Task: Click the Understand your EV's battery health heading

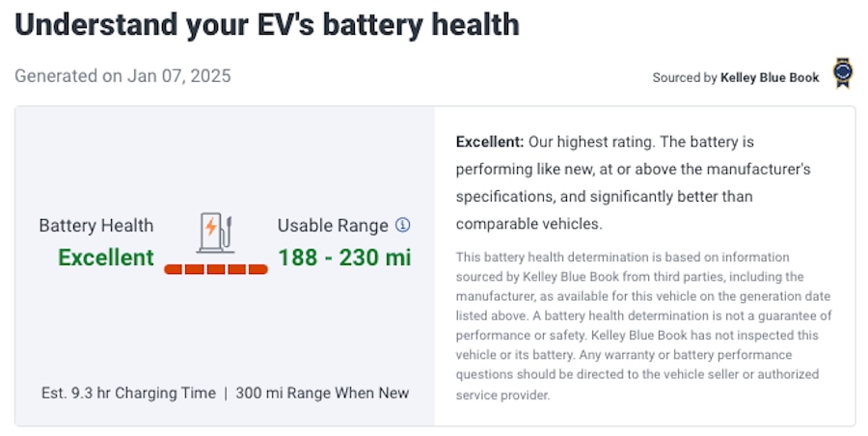Action: coord(267,25)
